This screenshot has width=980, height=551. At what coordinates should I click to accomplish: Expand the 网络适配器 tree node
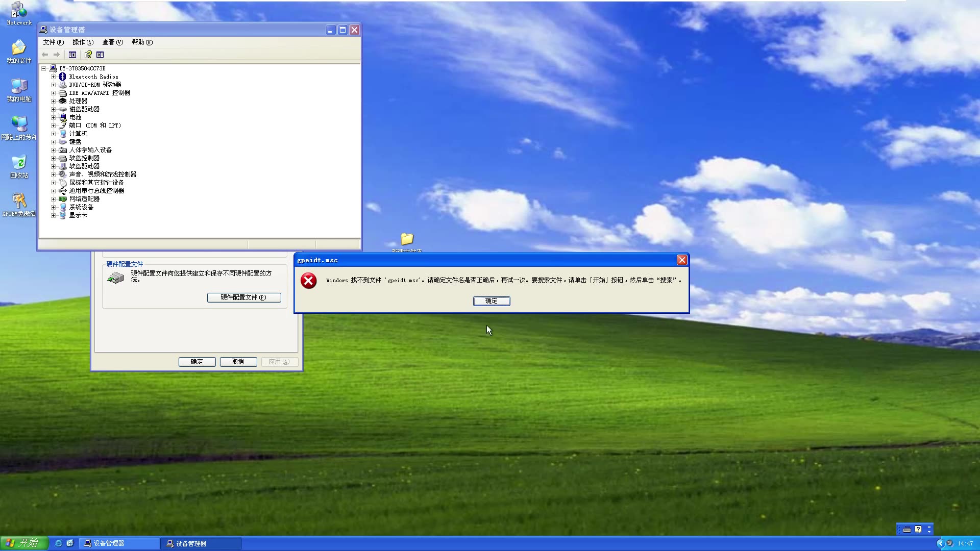pyautogui.click(x=53, y=199)
